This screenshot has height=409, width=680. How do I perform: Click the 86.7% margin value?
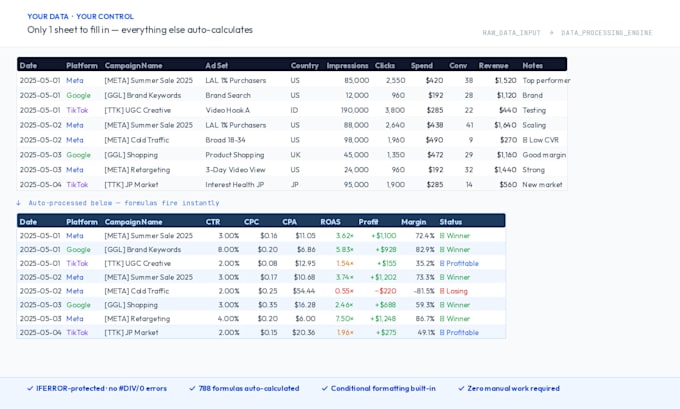(x=425, y=319)
